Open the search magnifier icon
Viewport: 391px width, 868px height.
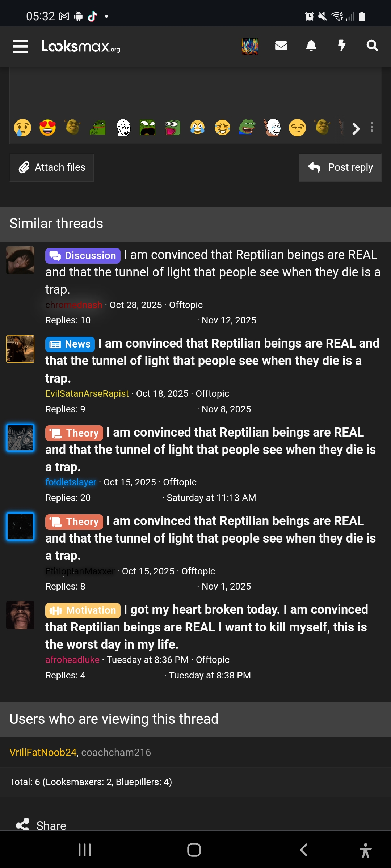(x=372, y=46)
